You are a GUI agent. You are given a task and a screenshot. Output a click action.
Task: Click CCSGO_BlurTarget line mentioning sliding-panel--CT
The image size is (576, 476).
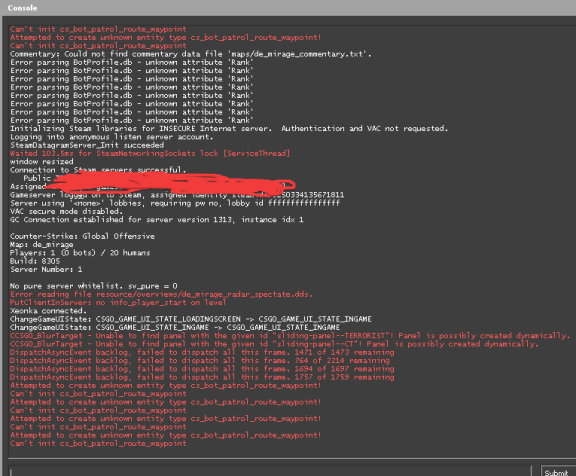click(x=274, y=344)
